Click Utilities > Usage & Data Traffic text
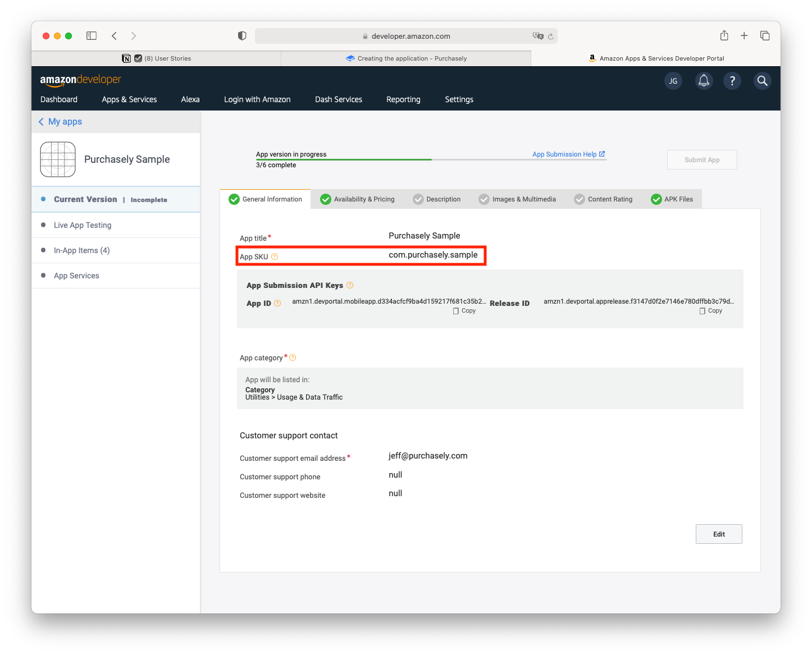 tap(294, 397)
